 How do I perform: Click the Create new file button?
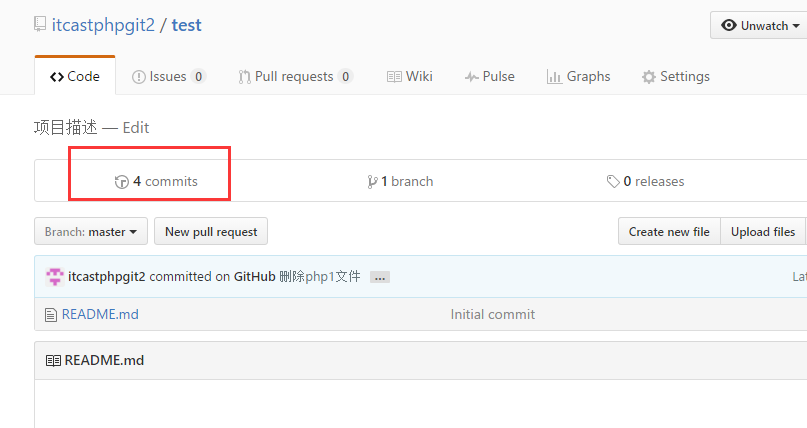(669, 231)
